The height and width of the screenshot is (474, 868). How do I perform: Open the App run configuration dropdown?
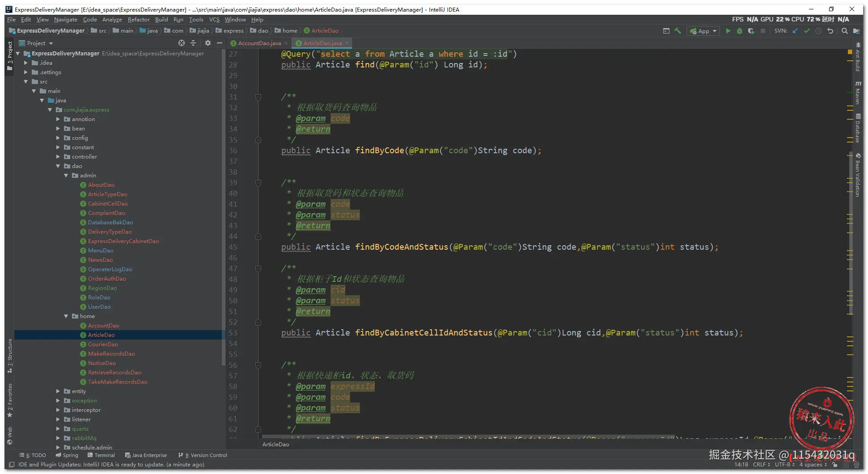pyautogui.click(x=703, y=31)
